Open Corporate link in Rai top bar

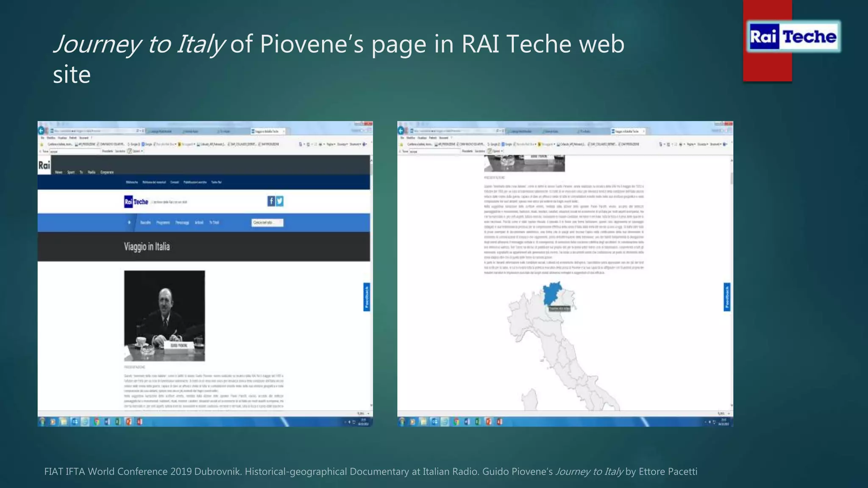(107, 172)
